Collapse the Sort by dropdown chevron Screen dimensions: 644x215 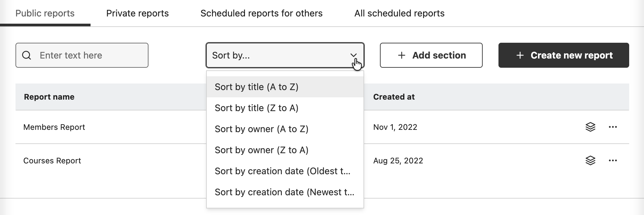tap(354, 55)
